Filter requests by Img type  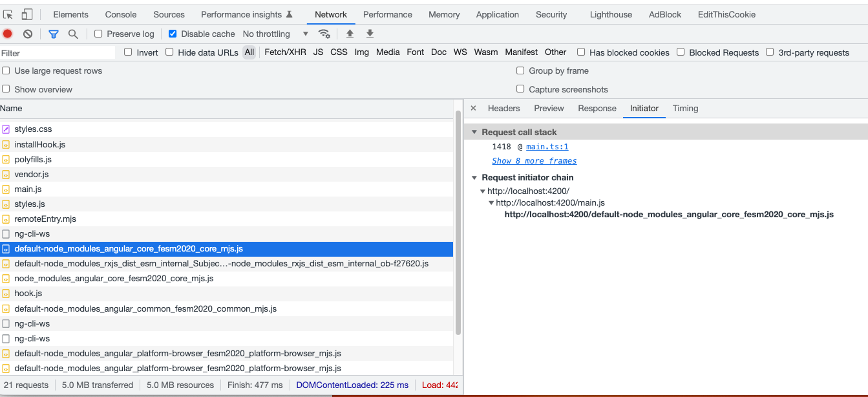tap(362, 52)
